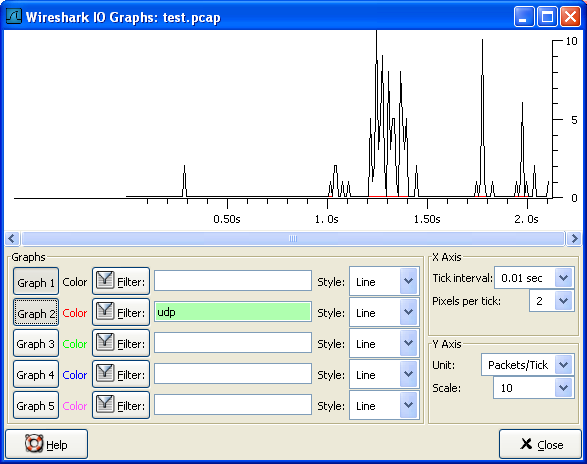Click the 1.50s label on the time axis
Image resolution: width=587 pixels, height=464 pixels.
pyautogui.click(x=427, y=219)
